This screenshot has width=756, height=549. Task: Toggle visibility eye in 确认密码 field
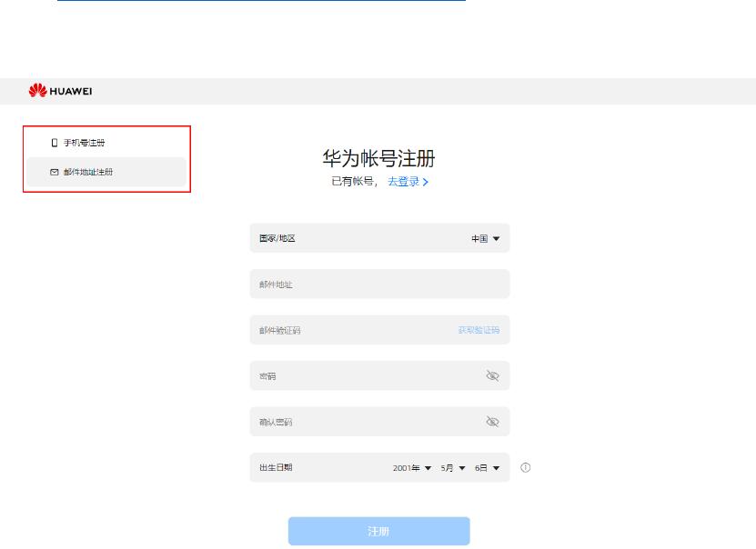tap(492, 422)
